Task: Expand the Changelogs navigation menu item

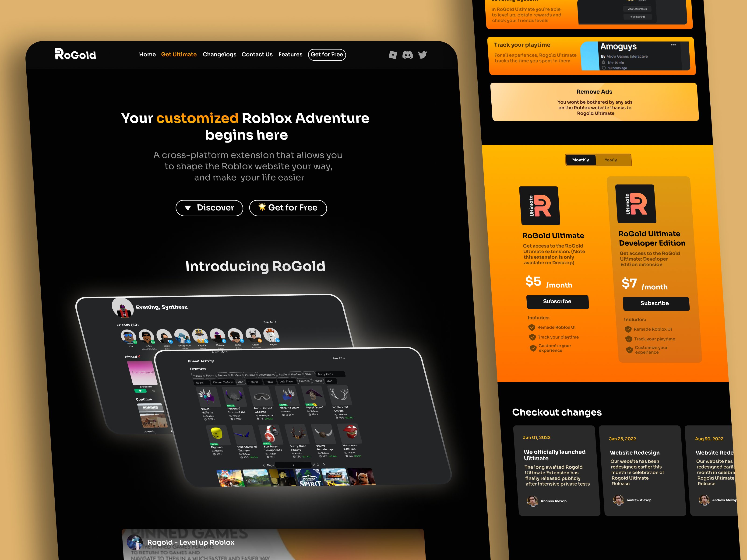Action: coord(220,54)
